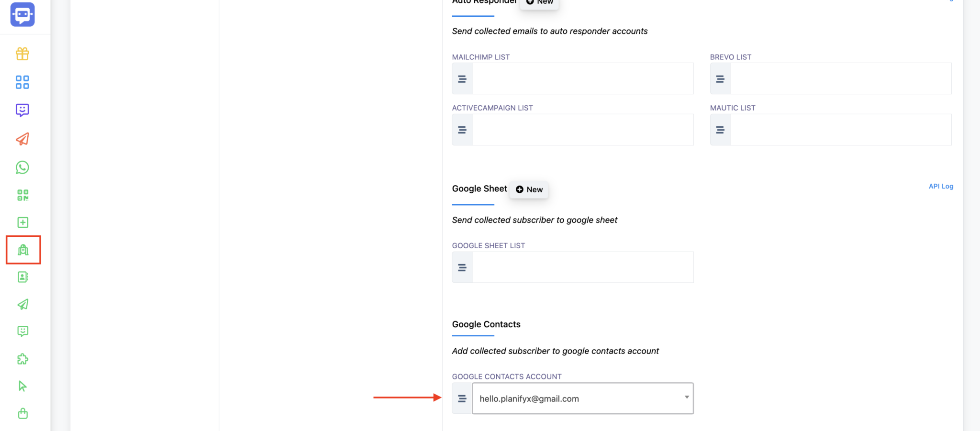The image size is (980, 431).
Task: Click the Google Sheet section heading
Action: [479, 188]
